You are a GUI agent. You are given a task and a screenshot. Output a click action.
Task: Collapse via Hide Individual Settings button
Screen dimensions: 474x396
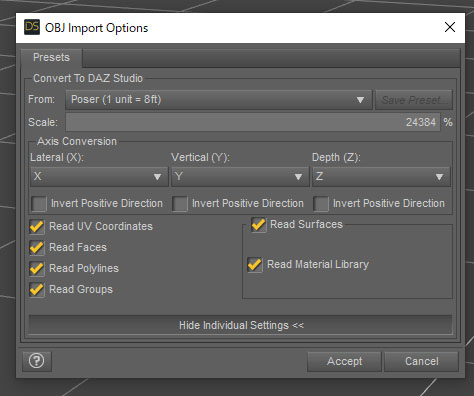pyautogui.click(x=241, y=325)
